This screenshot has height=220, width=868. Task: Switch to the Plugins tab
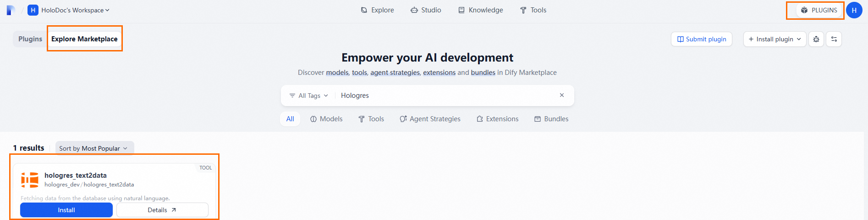[x=30, y=39]
